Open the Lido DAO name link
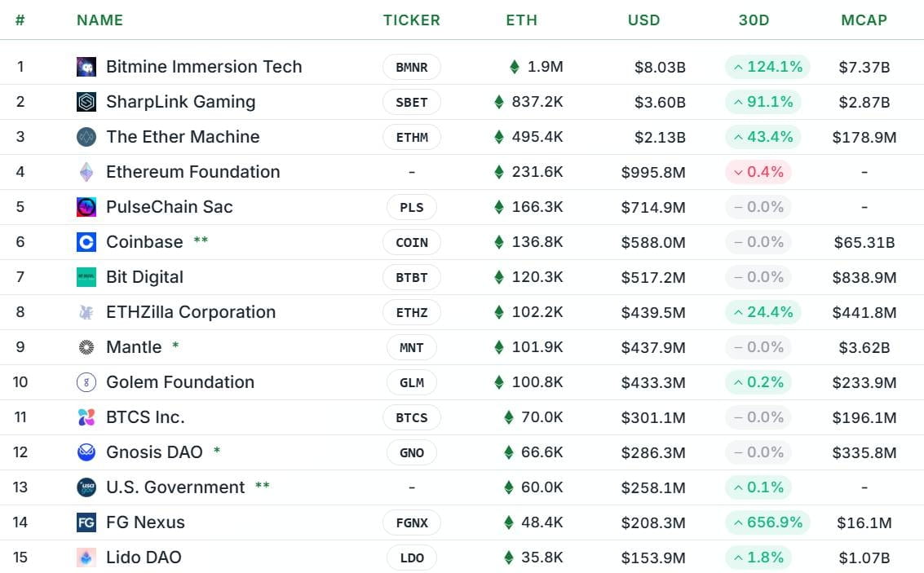Viewport: 924px width, 573px height. [144, 557]
